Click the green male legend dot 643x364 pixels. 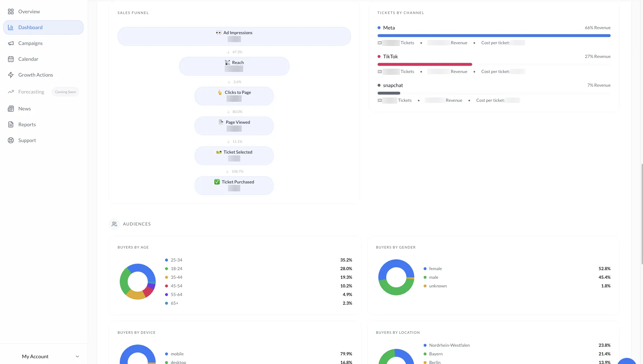pyautogui.click(x=425, y=277)
